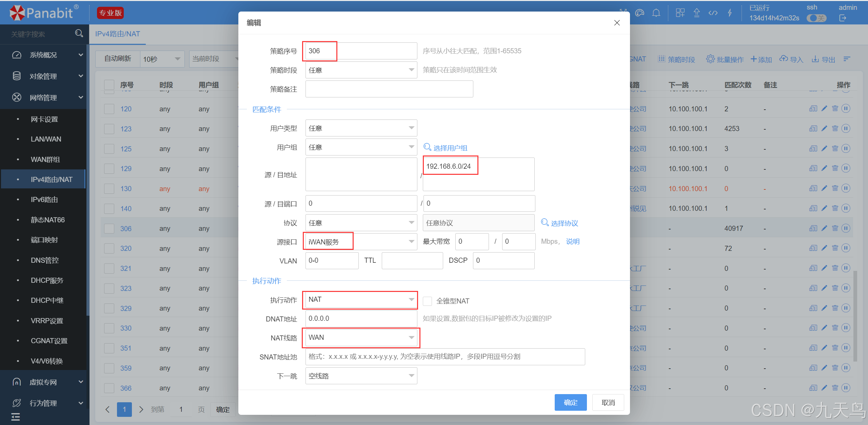Check the row checkbox for rule 125
Image resolution: width=868 pixels, height=425 pixels.
point(109,149)
